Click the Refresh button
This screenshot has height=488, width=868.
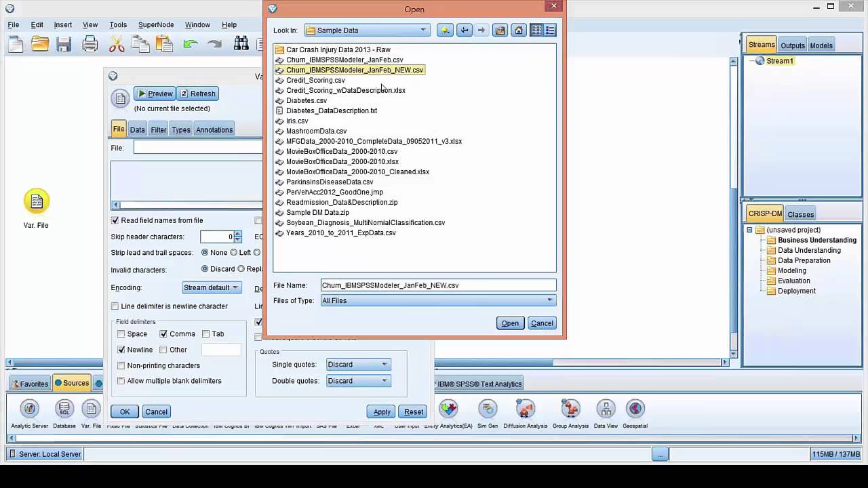pos(197,94)
